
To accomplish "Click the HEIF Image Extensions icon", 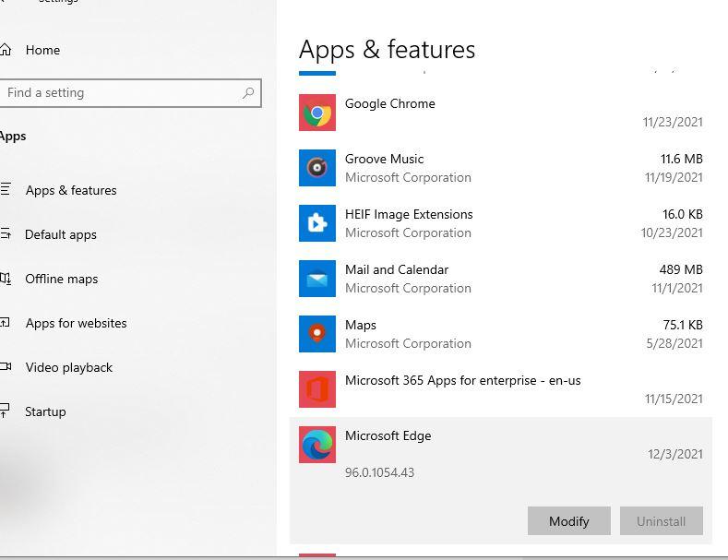I will click(317, 223).
